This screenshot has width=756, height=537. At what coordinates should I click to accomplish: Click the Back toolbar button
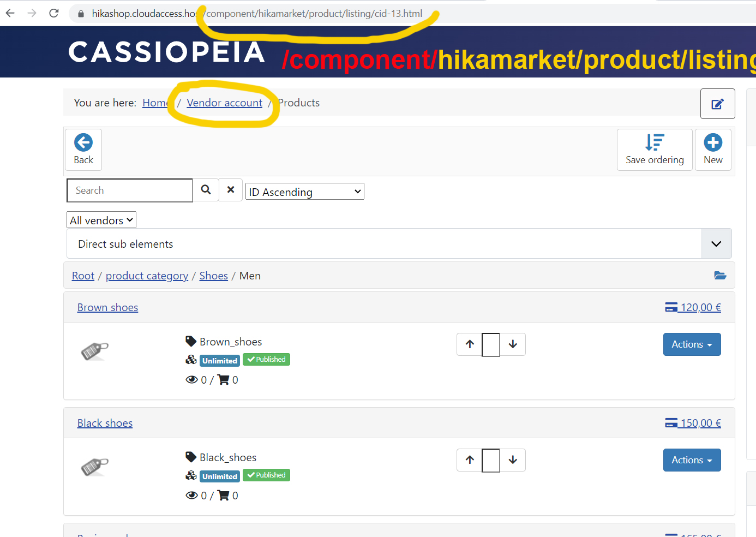pyautogui.click(x=83, y=150)
